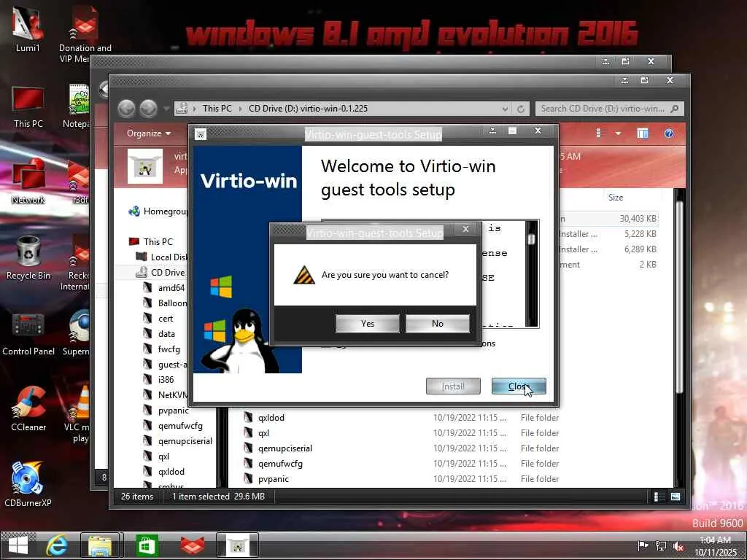Viewport: 747px width, 560px height.
Task: Open the Organize menu in Explorer
Action: pos(149,133)
